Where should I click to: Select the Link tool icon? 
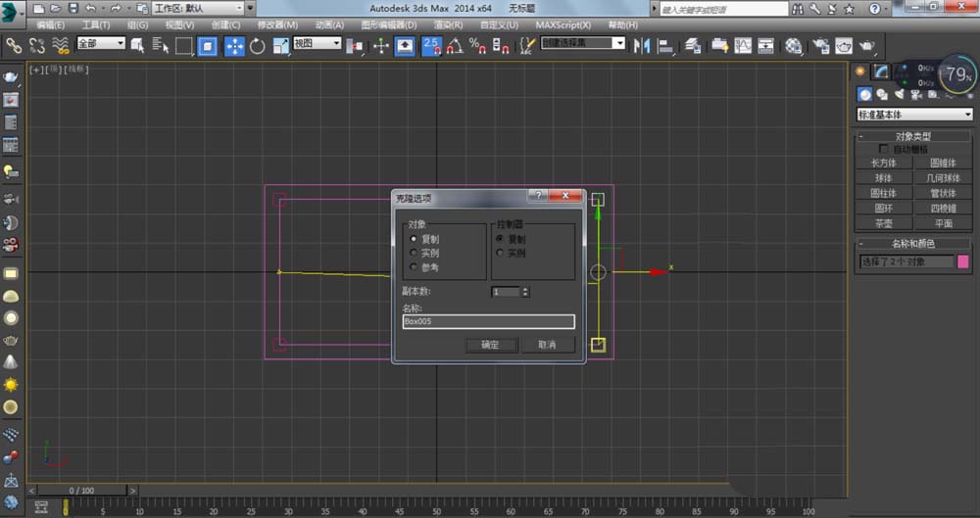(x=14, y=45)
